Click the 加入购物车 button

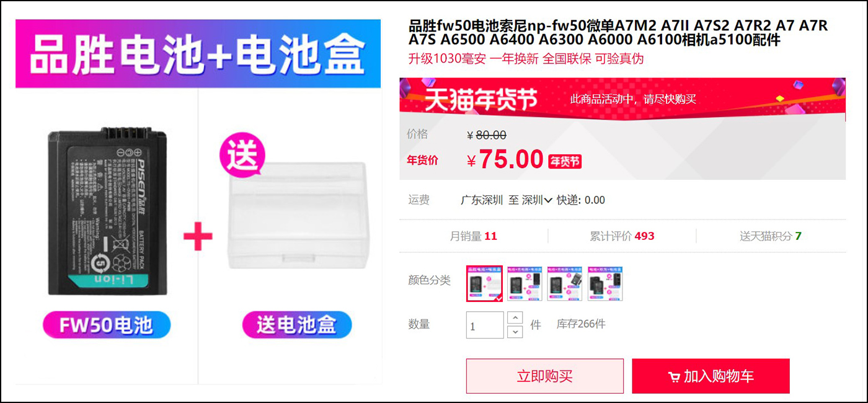[x=711, y=376]
